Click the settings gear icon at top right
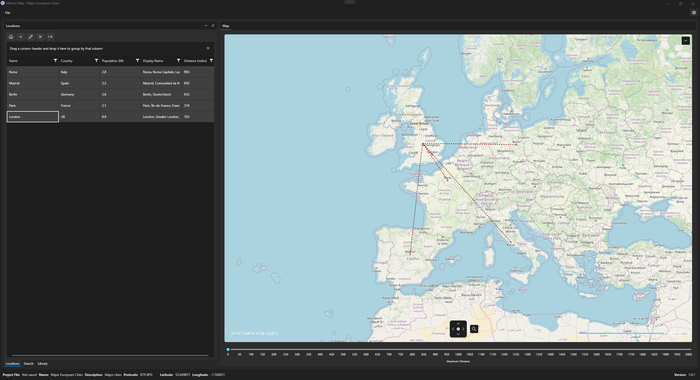Image resolution: width=700 pixels, height=380 pixels. (x=694, y=13)
